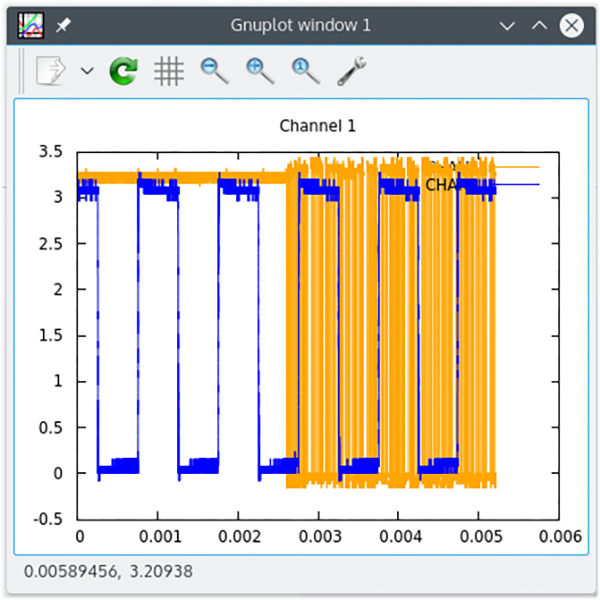Viewport: 600px width, 600px height.
Task: Close Gnuplot window 1
Action: 571,25
